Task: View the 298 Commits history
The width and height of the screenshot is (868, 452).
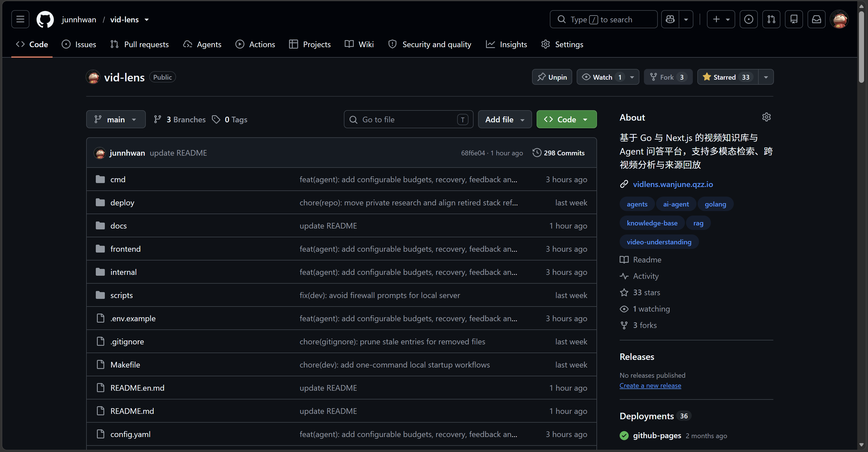Action: 559,153
